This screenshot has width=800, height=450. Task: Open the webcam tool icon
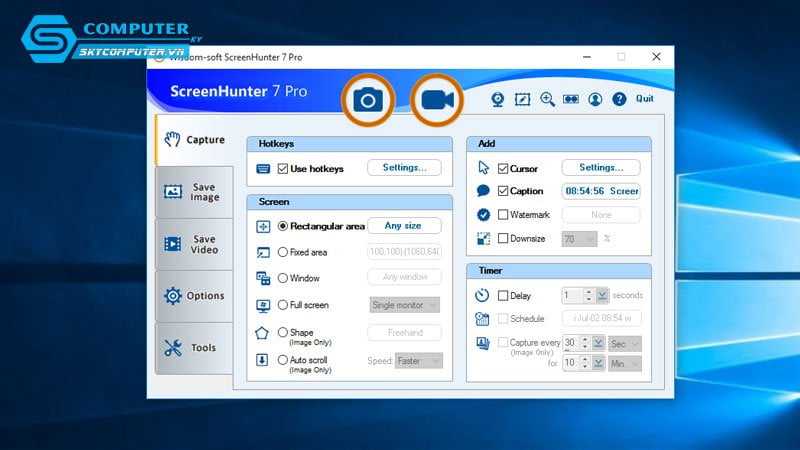coord(497,99)
